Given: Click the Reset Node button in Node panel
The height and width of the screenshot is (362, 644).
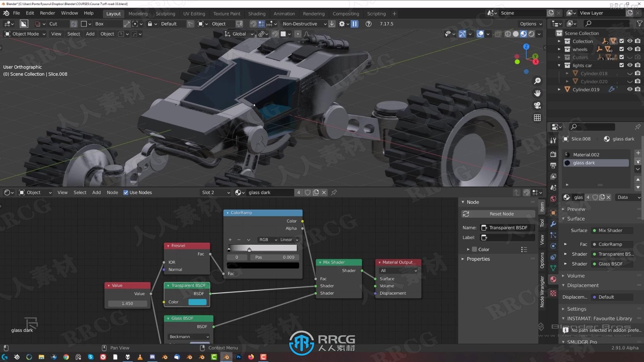Looking at the screenshot, I should [x=501, y=214].
